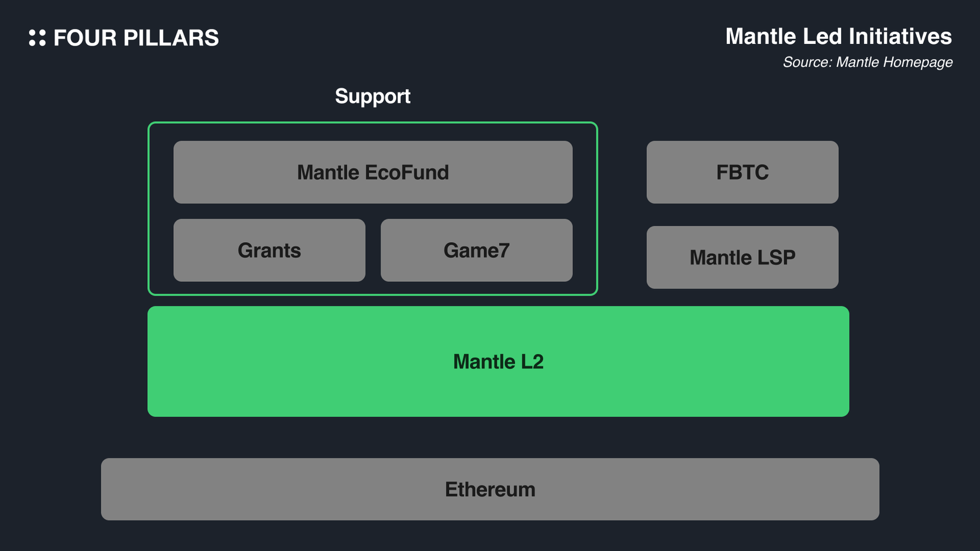Open the Source: Mantle Homepage caption

click(867, 62)
